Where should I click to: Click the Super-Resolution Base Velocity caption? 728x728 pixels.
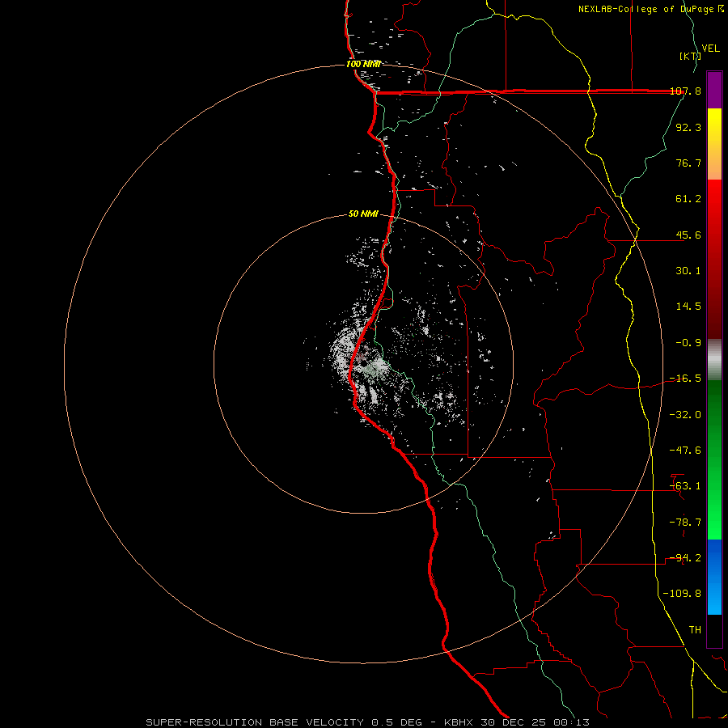(x=368, y=722)
